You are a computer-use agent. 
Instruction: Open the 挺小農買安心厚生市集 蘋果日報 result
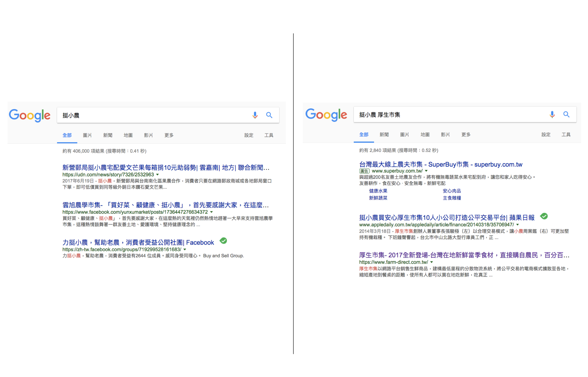click(x=447, y=218)
